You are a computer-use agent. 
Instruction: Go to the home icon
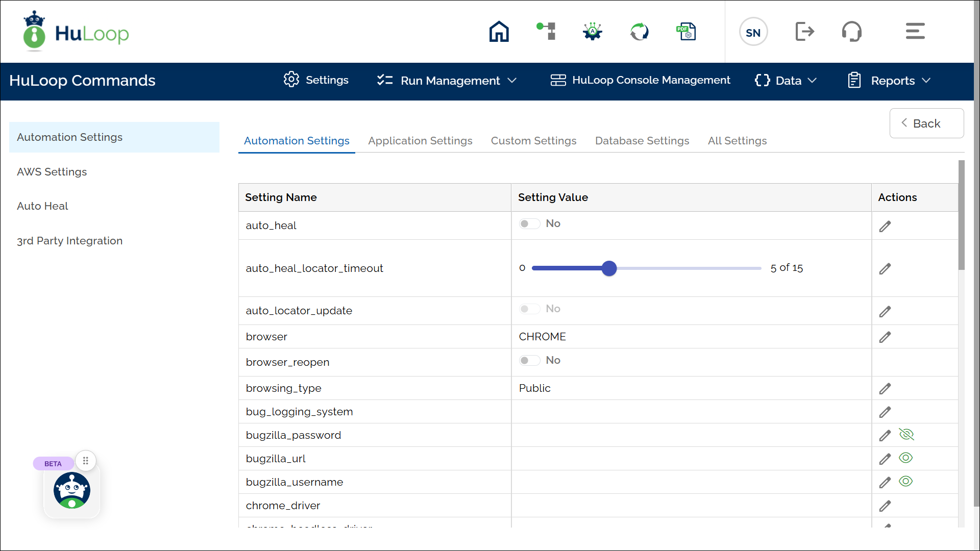pos(499,32)
